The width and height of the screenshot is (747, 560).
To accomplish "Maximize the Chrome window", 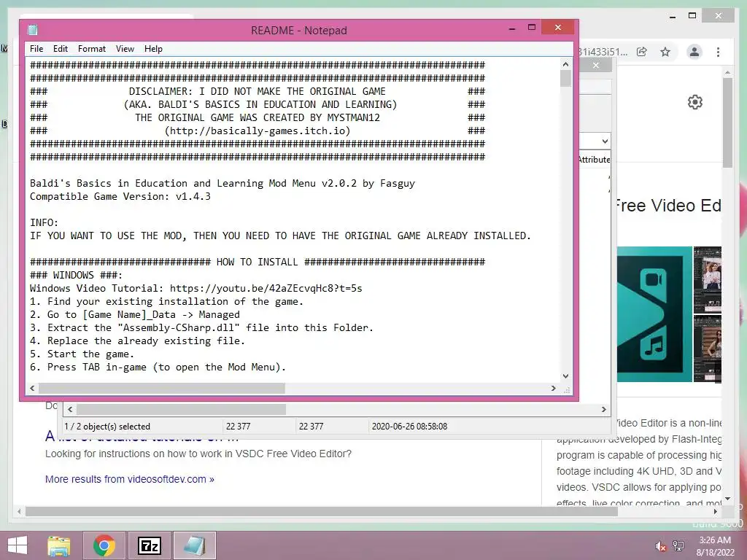I will 692,16.
